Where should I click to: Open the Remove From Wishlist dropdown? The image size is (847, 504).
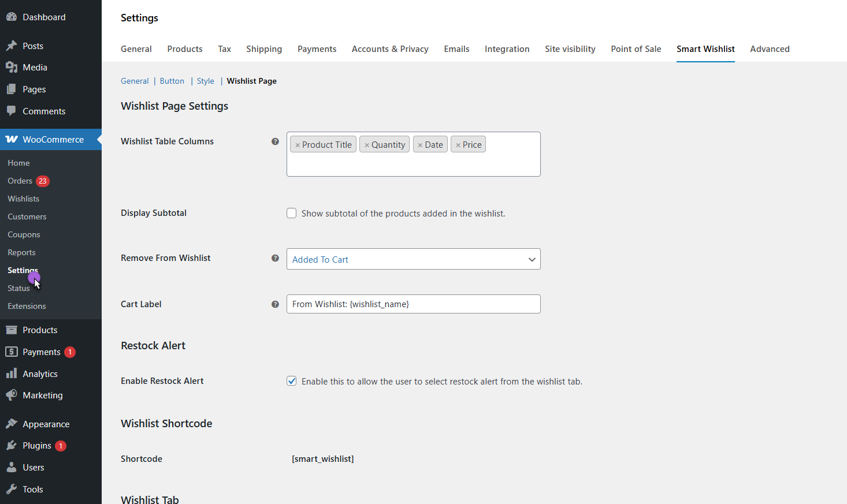(413, 259)
